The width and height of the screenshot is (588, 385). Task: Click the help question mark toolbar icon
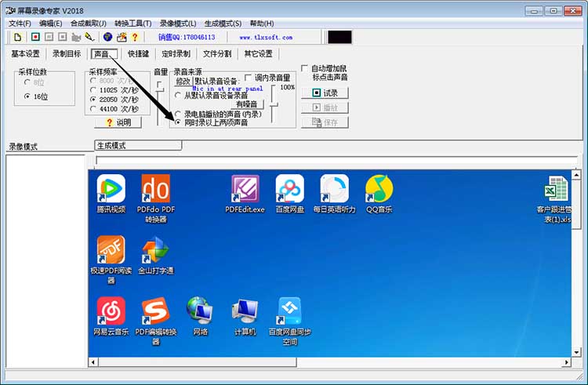pyautogui.click(x=135, y=37)
